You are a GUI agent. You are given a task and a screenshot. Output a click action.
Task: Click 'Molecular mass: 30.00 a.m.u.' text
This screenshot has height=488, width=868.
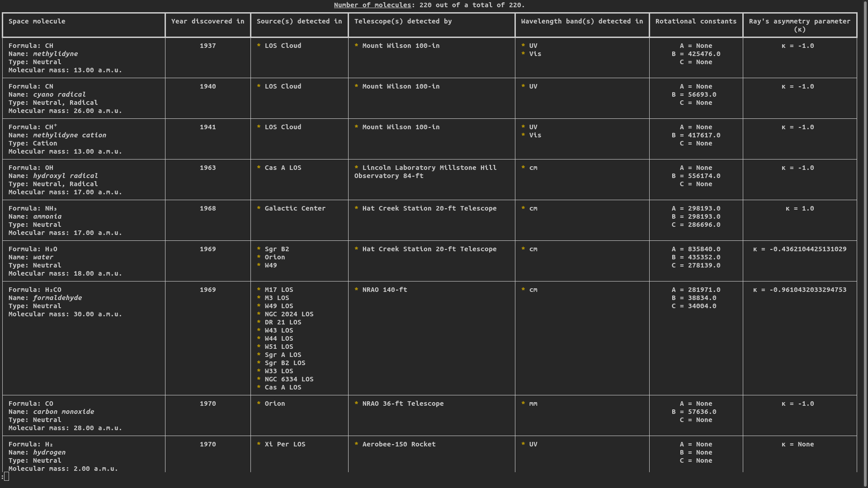coord(66,314)
